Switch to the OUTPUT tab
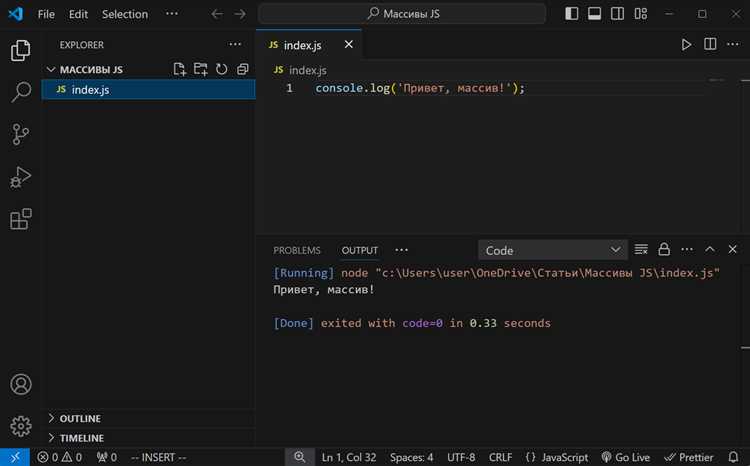 coord(360,250)
